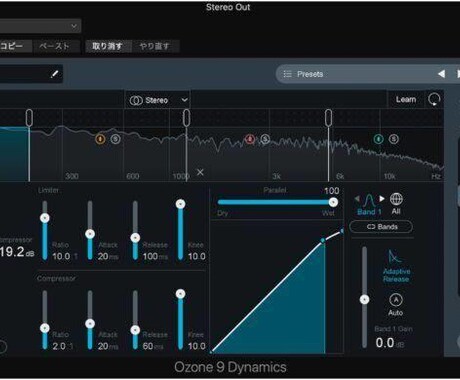
Task: Remove crossover with the X icon
Action: click(x=200, y=172)
